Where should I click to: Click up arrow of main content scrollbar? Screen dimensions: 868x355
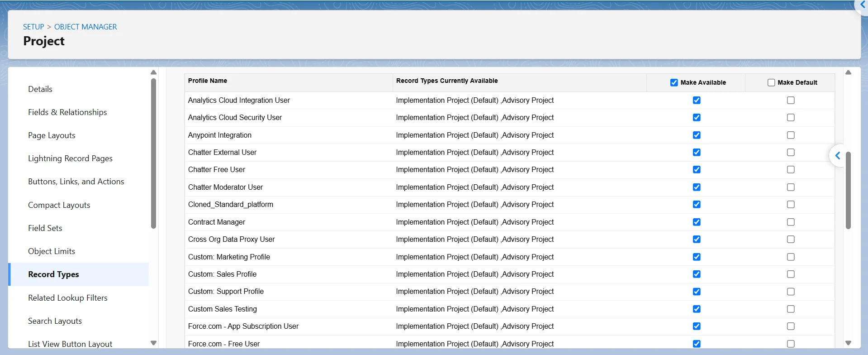click(x=848, y=72)
